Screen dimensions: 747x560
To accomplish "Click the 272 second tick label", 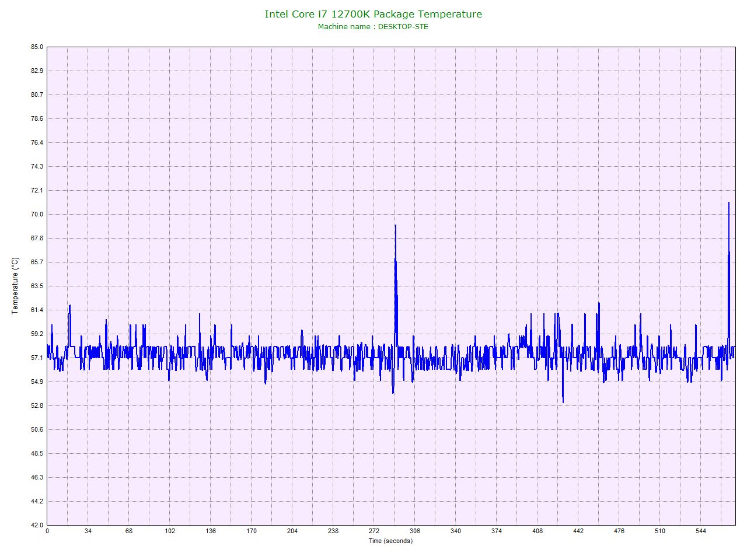I will 374,531.
